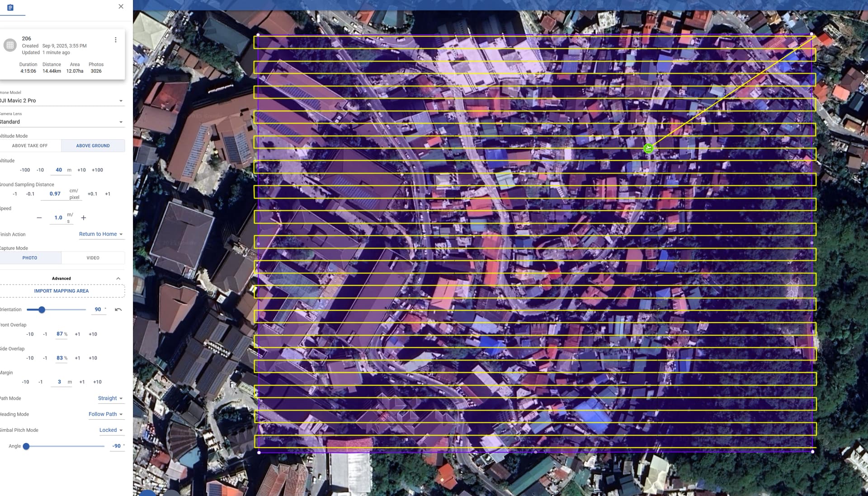Decrease speed with the minus icon

[39, 218]
